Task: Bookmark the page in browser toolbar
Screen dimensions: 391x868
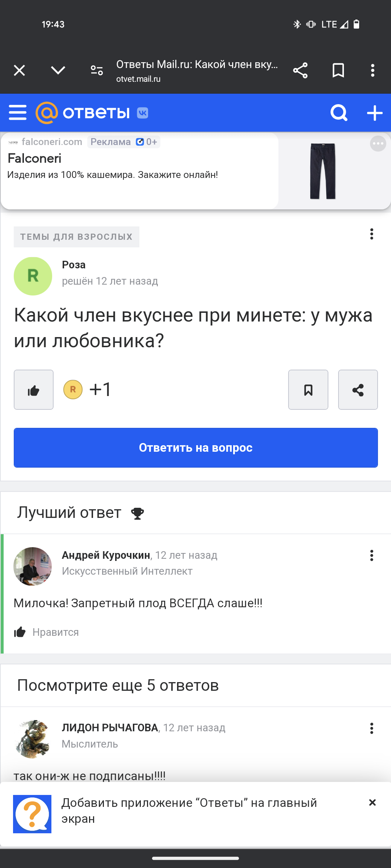Action: 338,70
